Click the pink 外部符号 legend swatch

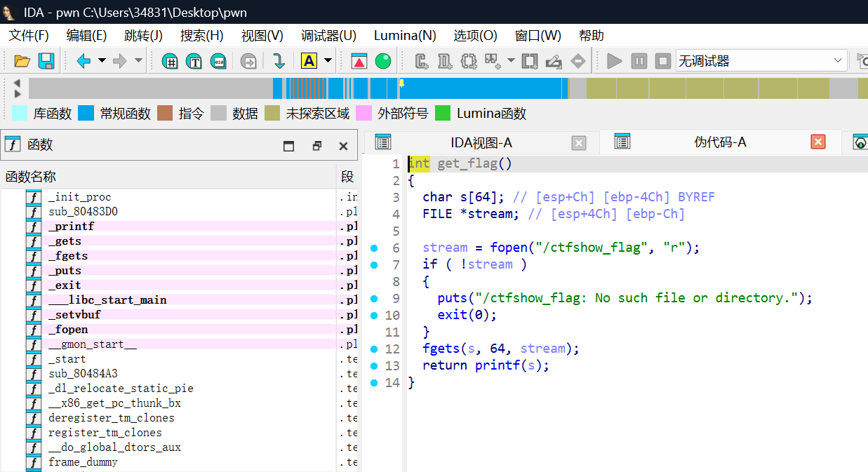pos(363,113)
